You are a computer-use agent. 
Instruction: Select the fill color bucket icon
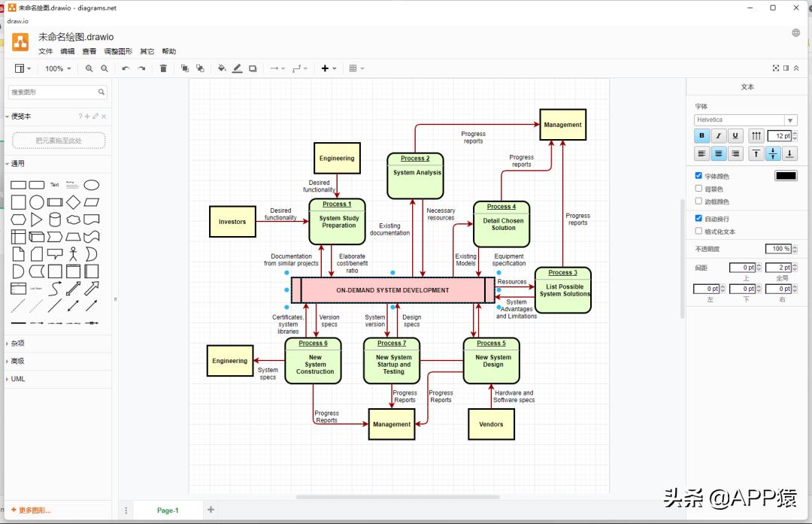click(x=222, y=68)
